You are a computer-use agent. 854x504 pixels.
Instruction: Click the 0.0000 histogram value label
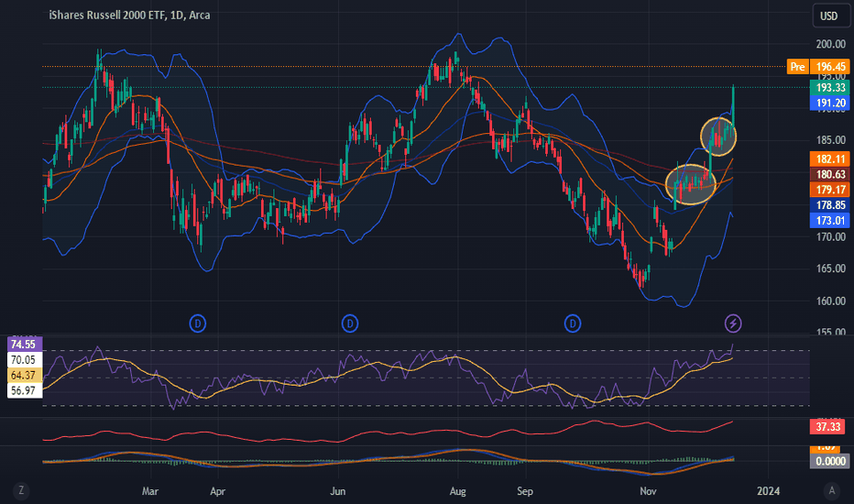pos(829,462)
